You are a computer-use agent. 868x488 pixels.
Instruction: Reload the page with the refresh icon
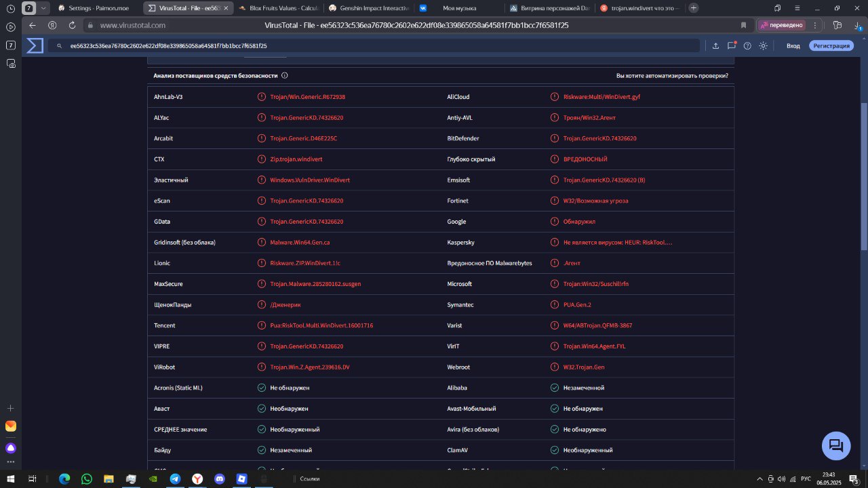pyautogui.click(x=72, y=25)
